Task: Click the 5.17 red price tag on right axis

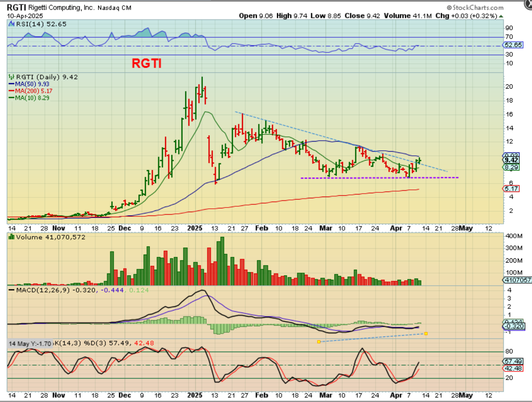Action: pos(511,189)
